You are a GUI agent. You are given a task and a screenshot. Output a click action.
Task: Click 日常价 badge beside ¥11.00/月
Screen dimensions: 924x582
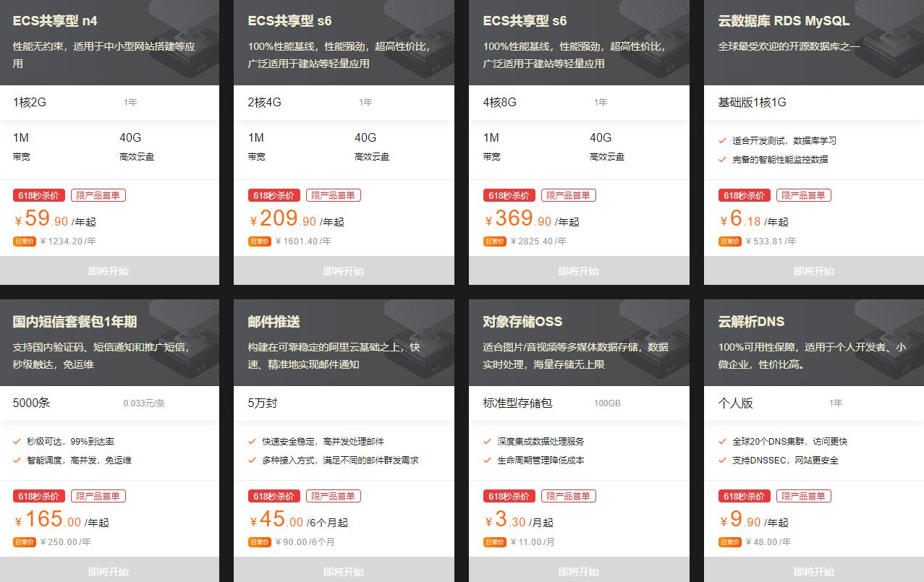click(x=495, y=542)
